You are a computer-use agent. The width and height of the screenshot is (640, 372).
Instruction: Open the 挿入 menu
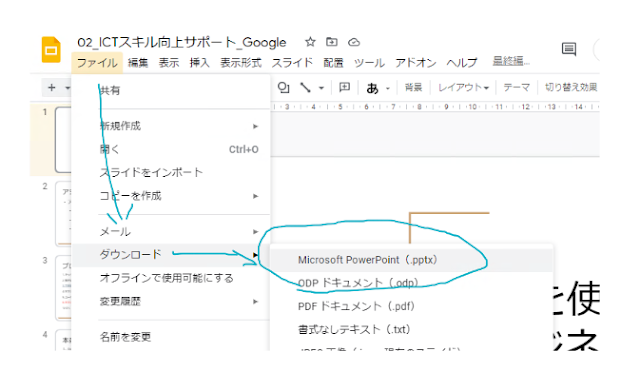coord(200,62)
